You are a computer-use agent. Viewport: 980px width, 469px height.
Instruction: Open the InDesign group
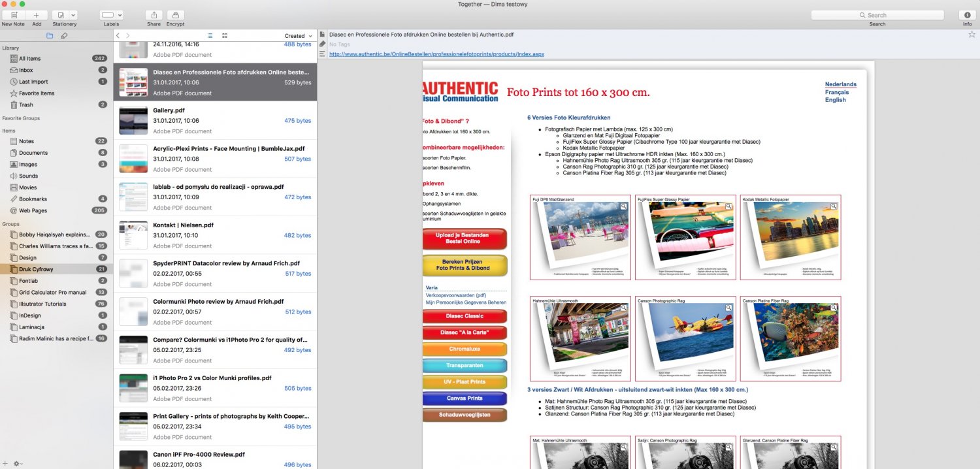[56, 315]
